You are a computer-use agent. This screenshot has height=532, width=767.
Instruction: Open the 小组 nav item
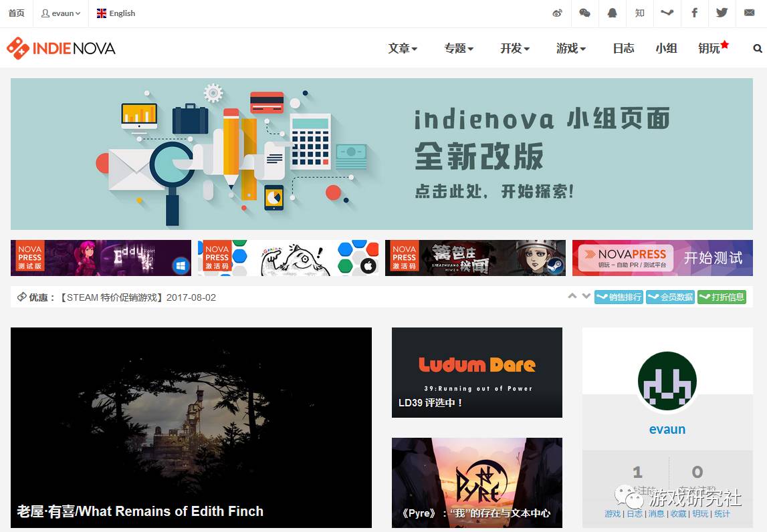coord(666,48)
